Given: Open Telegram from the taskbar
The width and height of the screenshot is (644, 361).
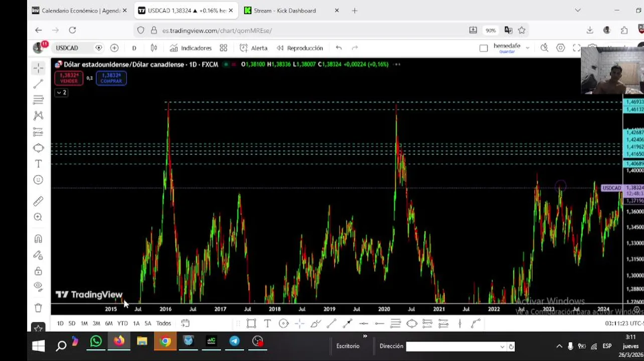Looking at the screenshot, I should pyautogui.click(x=234, y=342).
